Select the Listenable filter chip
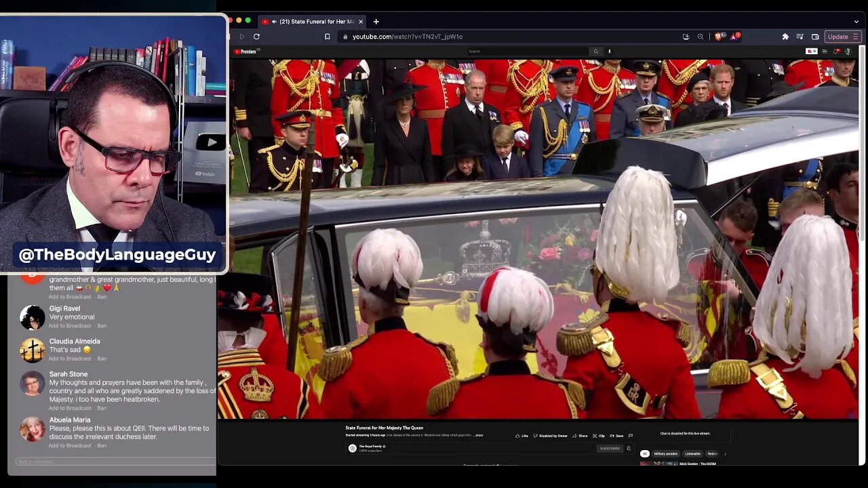This screenshot has height=488, width=868. coord(692,453)
